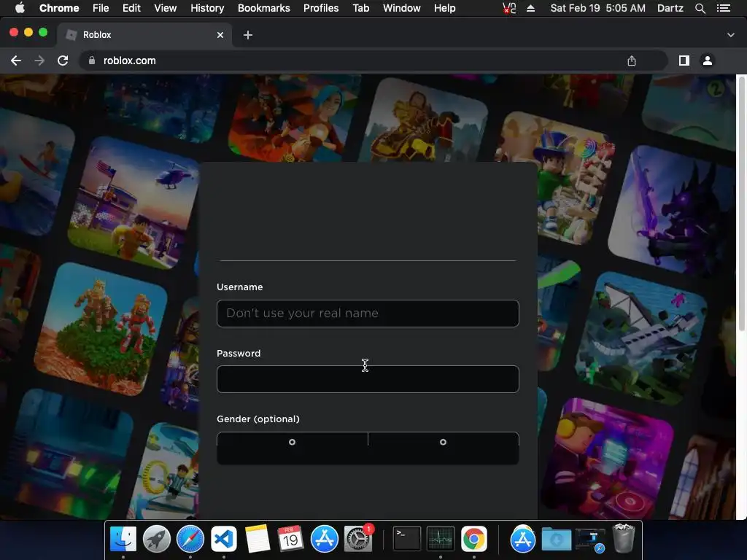Click the Username field
Image resolution: width=747 pixels, height=560 pixels.
(x=368, y=314)
